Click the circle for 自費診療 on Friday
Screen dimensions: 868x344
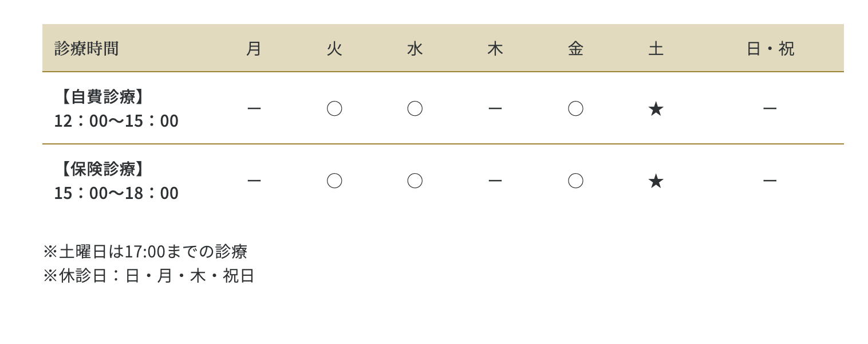575,108
